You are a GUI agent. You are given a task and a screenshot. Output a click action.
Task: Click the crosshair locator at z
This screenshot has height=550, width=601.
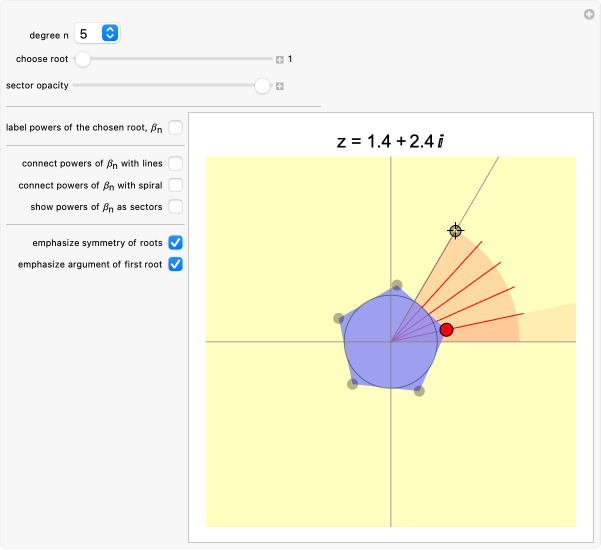(x=455, y=231)
